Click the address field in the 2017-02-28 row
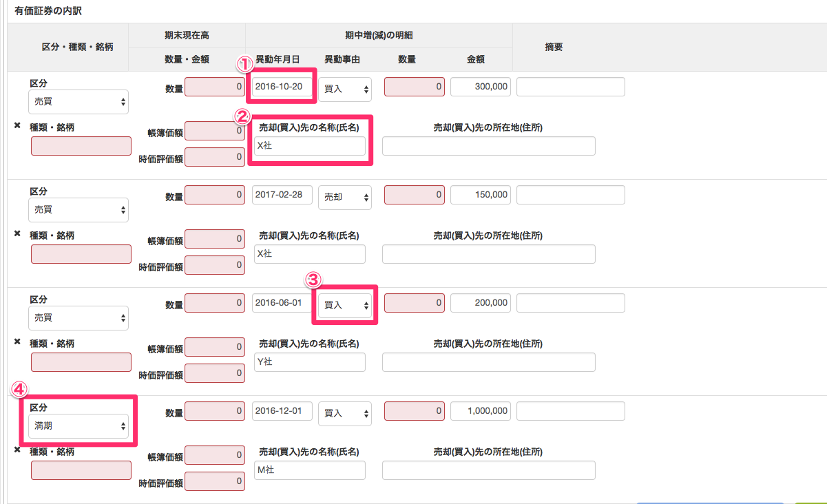 coord(489,254)
